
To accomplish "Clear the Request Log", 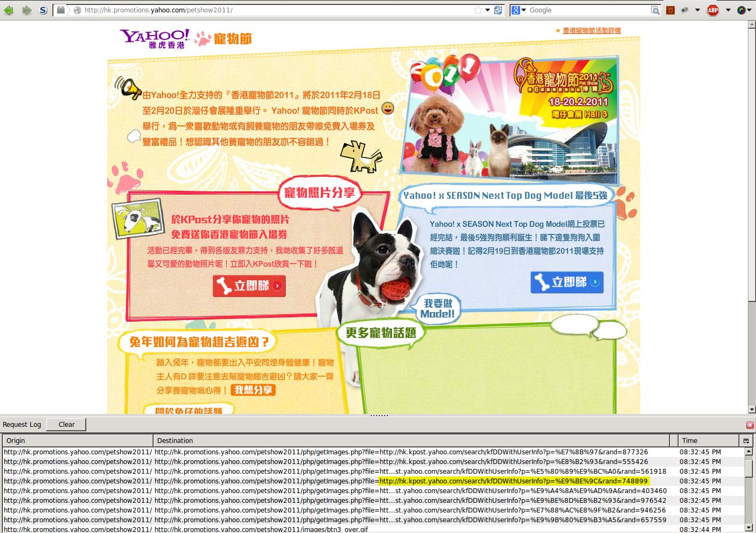I will tap(66, 425).
